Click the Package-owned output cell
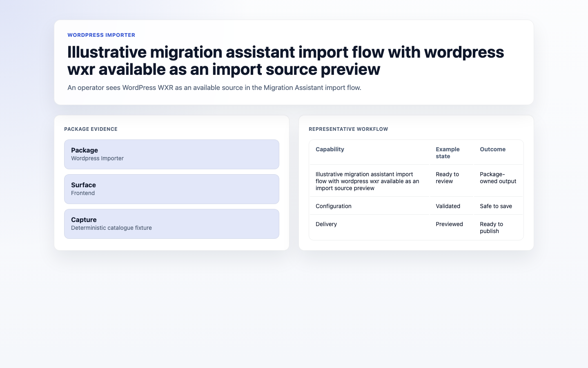This screenshot has height=368, width=588. coord(498,181)
